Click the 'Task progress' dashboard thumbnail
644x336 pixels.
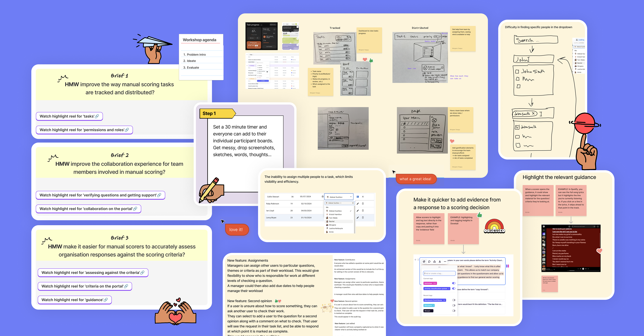(x=261, y=36)
